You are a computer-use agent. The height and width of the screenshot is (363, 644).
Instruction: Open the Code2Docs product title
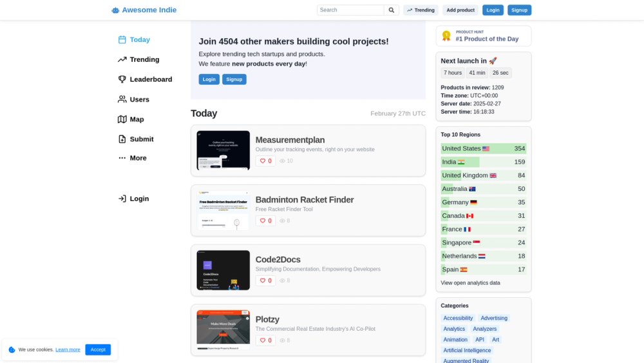(x=278, y=259)
